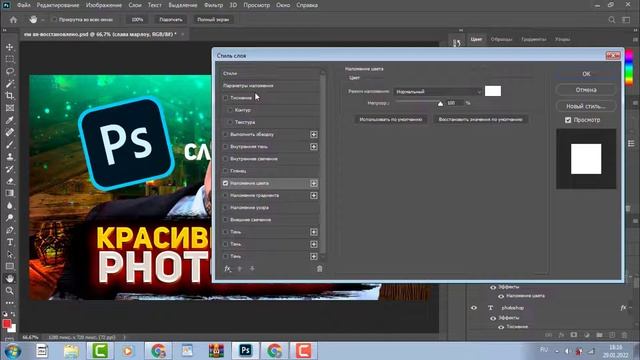The image size is (640, 360).
Task: Collapse effects arrow beside photoshop layer fx
Action: 632,308
